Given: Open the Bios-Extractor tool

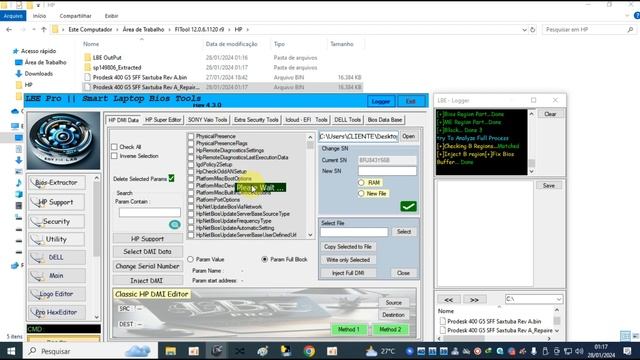Looking at the screenshot, I should (57, 182).
